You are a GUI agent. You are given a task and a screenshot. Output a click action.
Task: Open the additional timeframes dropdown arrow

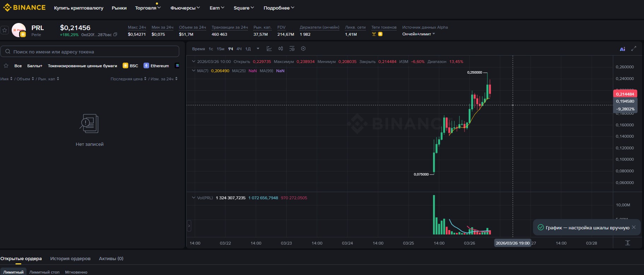coord(258,49)
